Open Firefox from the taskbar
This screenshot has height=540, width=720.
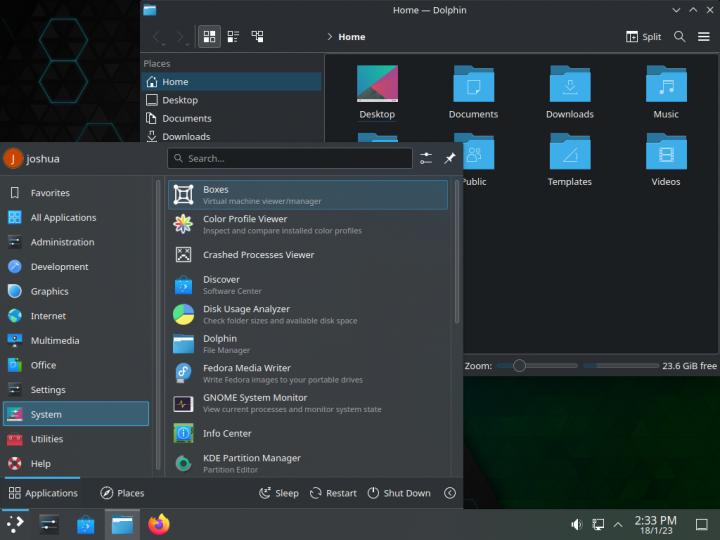pyautogui.click(x=159, y=524)
